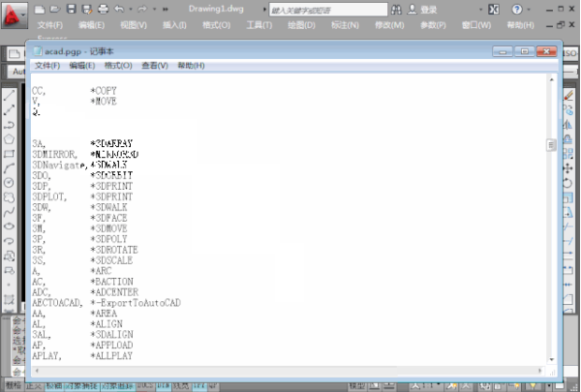Toggle 正交 ortho mode in status bar
This screenshot has height=392, width=581.
tap(34, 386)
